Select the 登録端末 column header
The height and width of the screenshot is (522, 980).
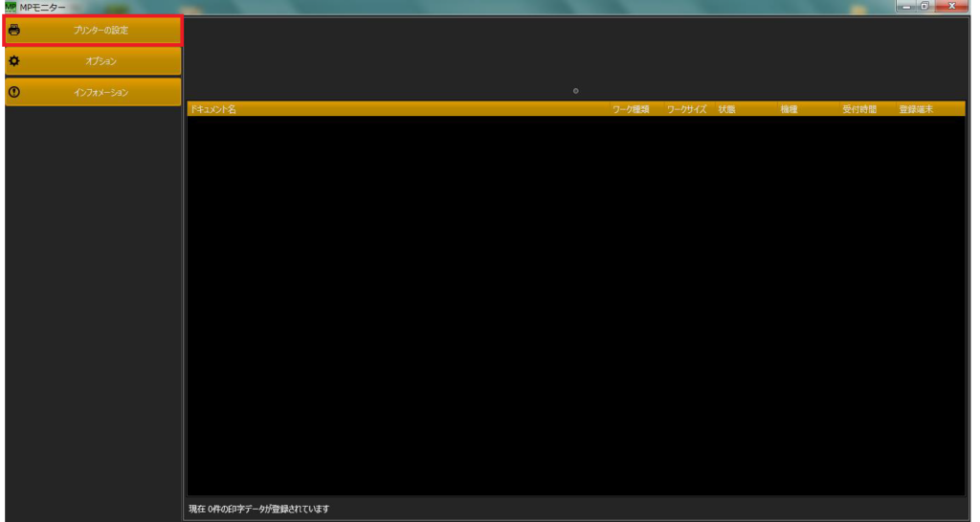click(x=915, y=109)
